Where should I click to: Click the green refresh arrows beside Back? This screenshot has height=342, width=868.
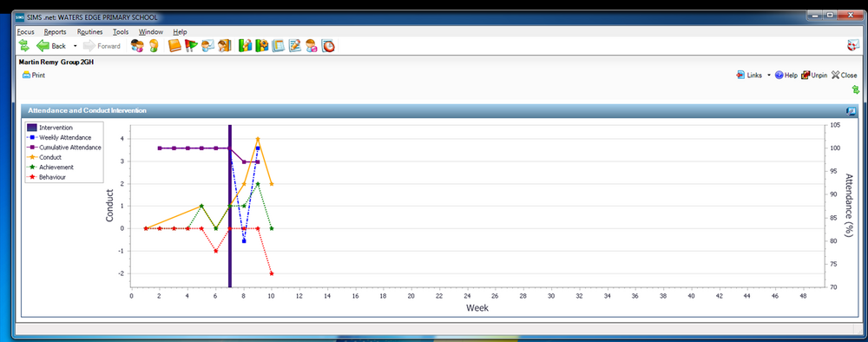[23, 46]
